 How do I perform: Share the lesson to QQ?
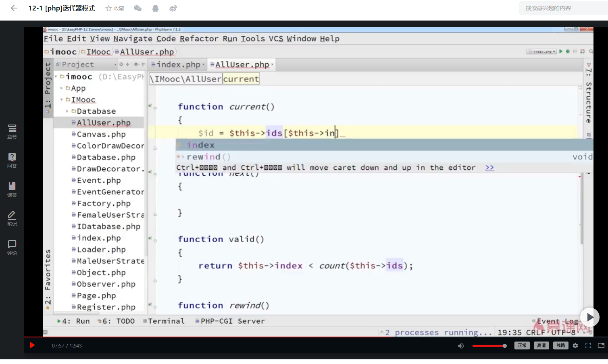point(155,8)
